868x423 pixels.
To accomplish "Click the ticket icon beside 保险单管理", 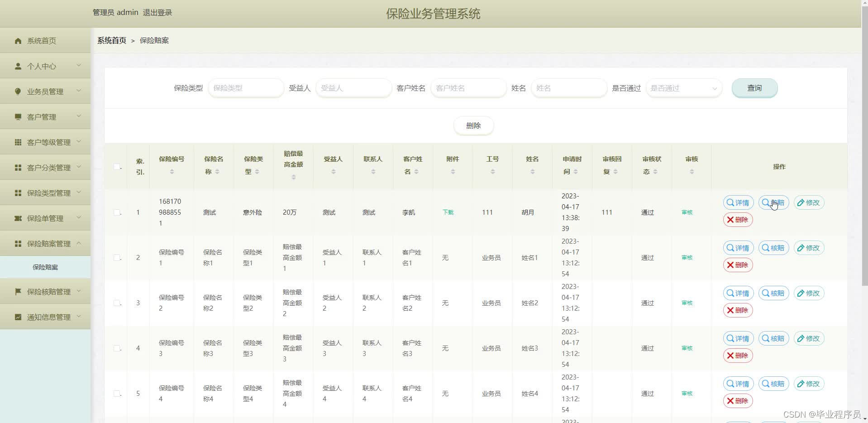I will (18, 218).
